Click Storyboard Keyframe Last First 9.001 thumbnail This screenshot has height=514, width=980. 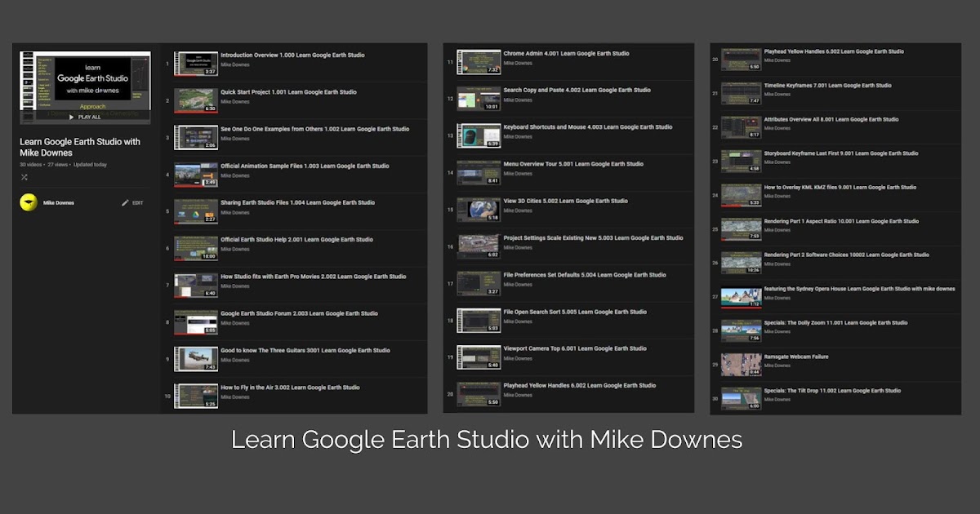(x=741, y=162)
